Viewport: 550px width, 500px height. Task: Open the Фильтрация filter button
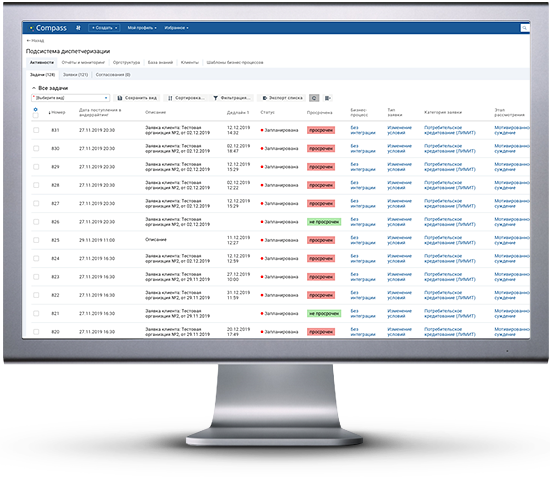click(232, 98)
